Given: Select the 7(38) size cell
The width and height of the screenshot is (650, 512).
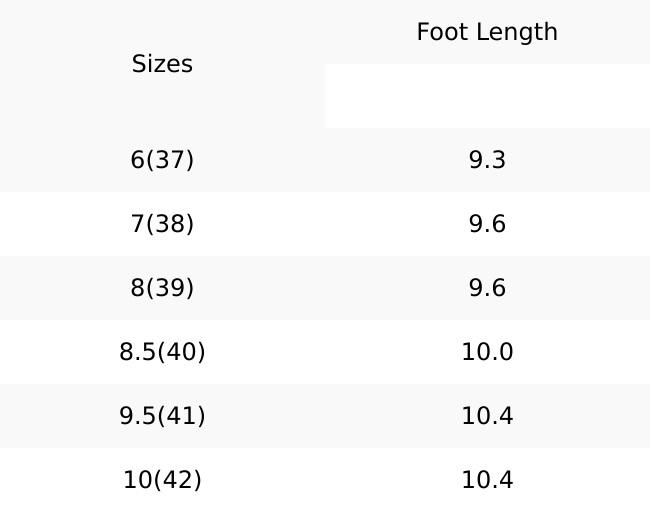Looking at the screenshot, I should tap(162, 224).
